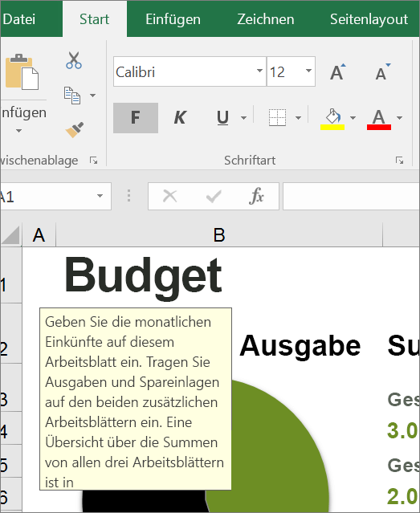The height and width of the screenshot is (513, 420).
Task: Open the Calibri font name dropdown
Action: click(x=259, y=71)
